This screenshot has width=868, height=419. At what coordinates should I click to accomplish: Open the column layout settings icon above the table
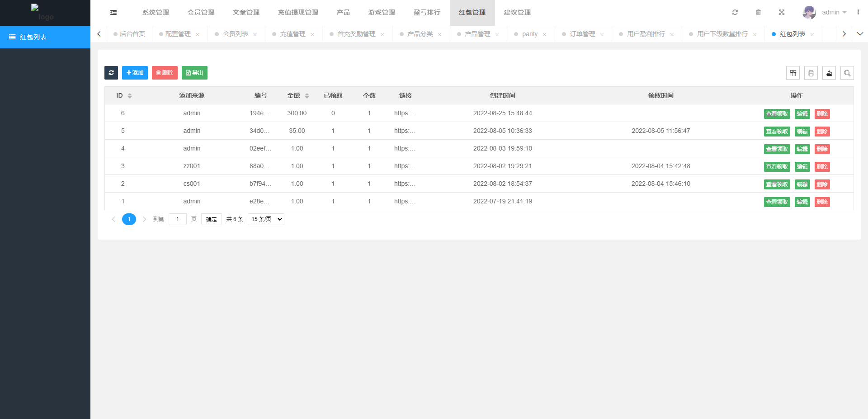pos(793,73)
